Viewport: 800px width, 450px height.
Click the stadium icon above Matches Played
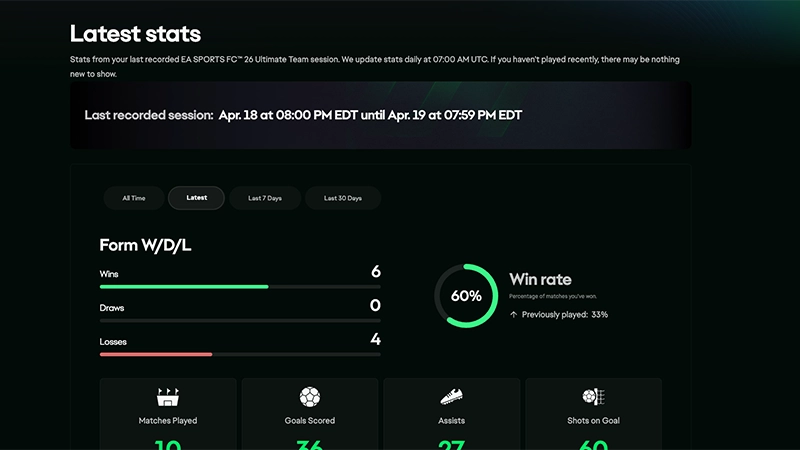(x=168, y=397)
